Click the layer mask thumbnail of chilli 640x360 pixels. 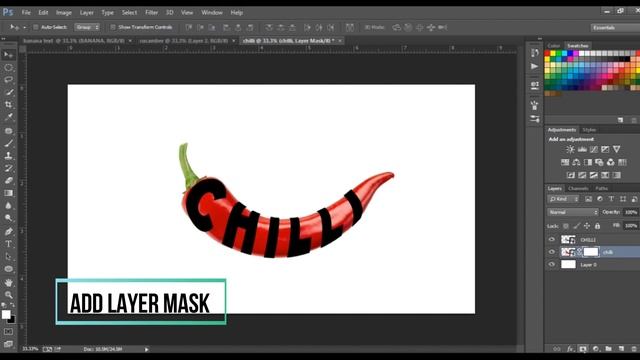(x=591, y=252)
